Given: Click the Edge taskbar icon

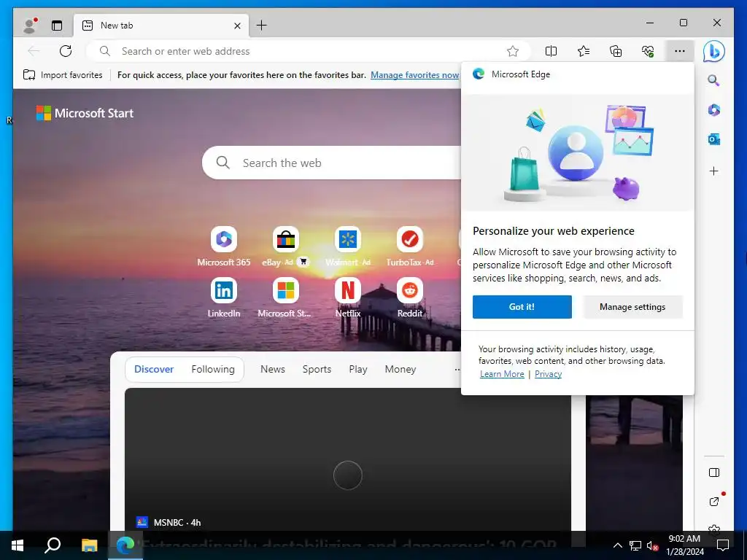Looking at the screenshot, I should tap(125, 545).
